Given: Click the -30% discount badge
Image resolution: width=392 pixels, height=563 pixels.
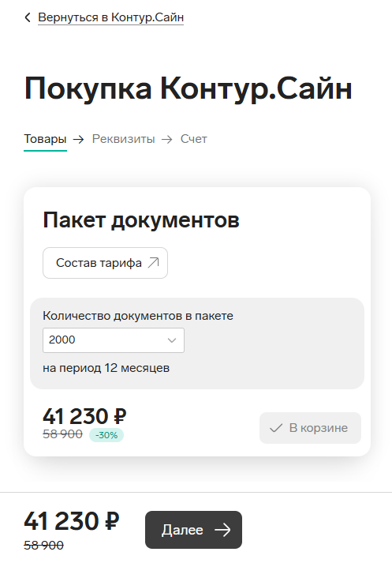Looking at the screenshot, I should tap(106, 435).
